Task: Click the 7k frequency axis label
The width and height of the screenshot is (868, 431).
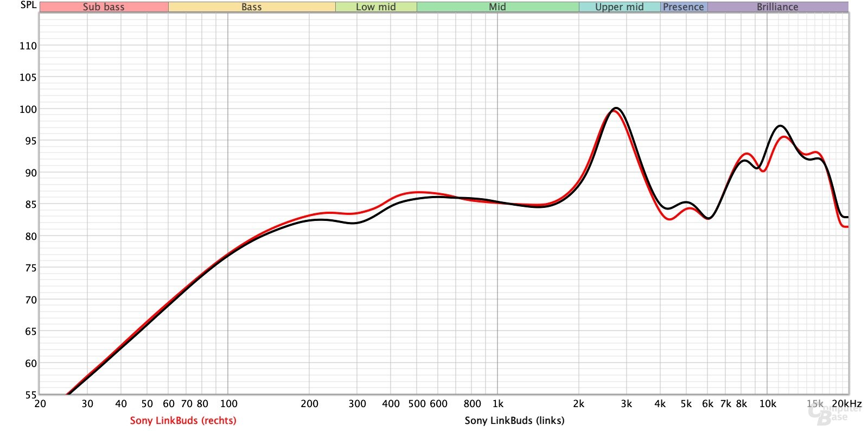Action: (x=726, y=404)
